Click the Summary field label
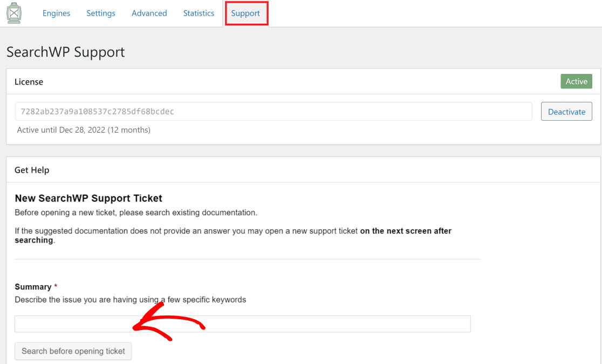 [x=33, y=287]
